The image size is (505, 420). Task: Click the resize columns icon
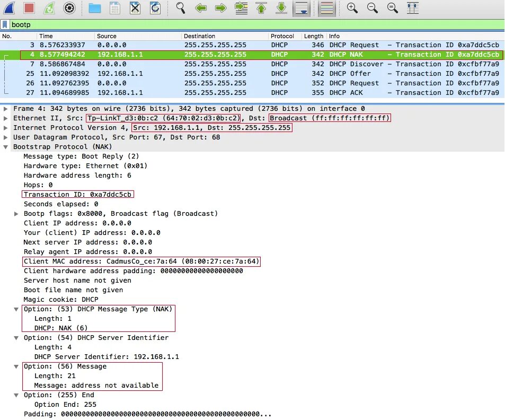pos(413,8)
